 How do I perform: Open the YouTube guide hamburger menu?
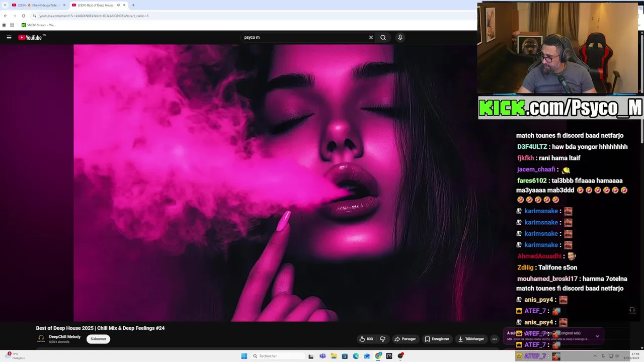tap(9, 37)
